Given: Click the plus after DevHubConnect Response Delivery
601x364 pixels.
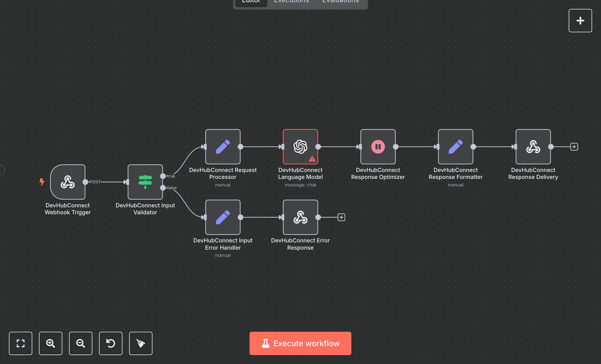Looking at the screenshot, I should tap(574, 147).
